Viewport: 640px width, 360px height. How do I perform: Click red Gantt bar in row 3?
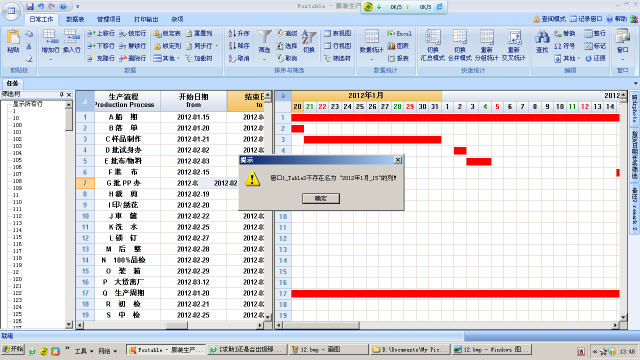coord(372,140)
